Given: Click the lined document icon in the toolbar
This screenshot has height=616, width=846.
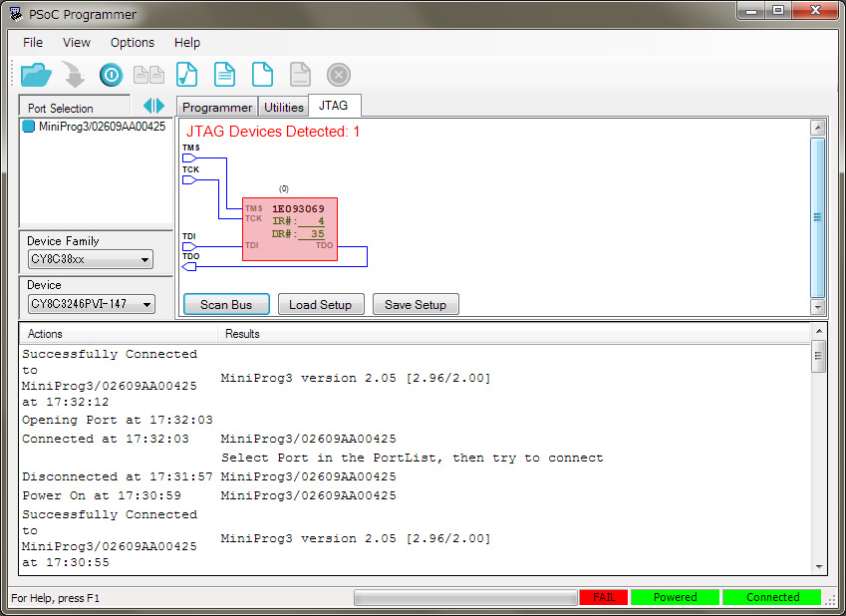Looking at the screenshot, I should tap(224, 75).
